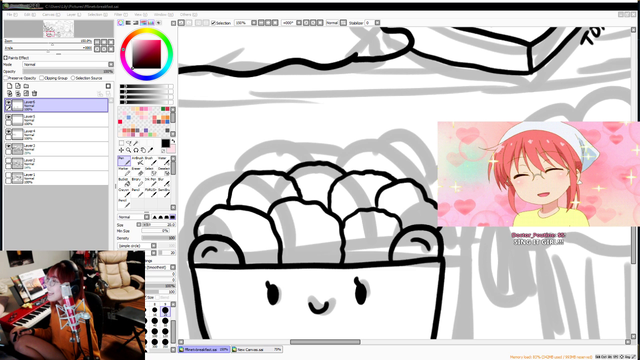The width and height of the screenshot is (640, 360).
Task: Enable Clipping Group checkbox
Action: (x=42, y=78)
